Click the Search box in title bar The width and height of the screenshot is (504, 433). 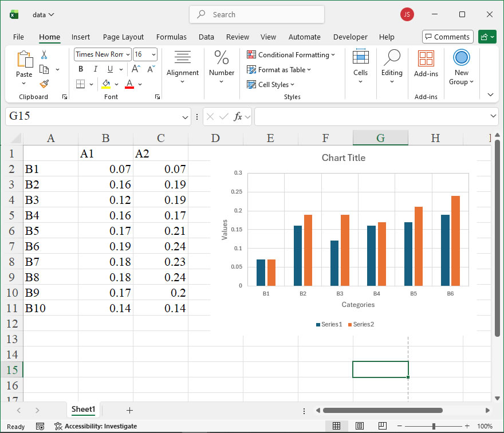[257, 15]
